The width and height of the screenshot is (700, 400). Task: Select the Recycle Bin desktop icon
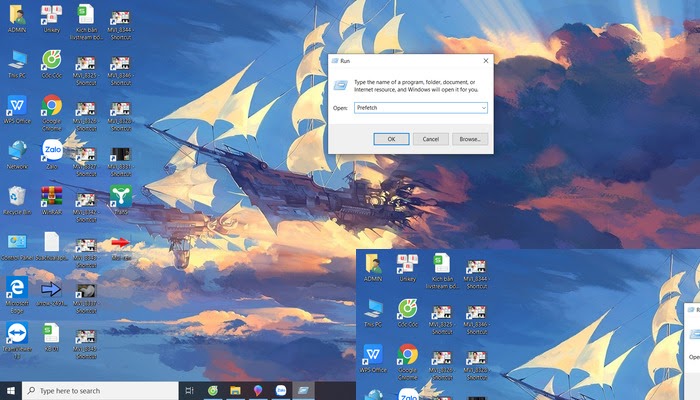[x=17, y=200]
